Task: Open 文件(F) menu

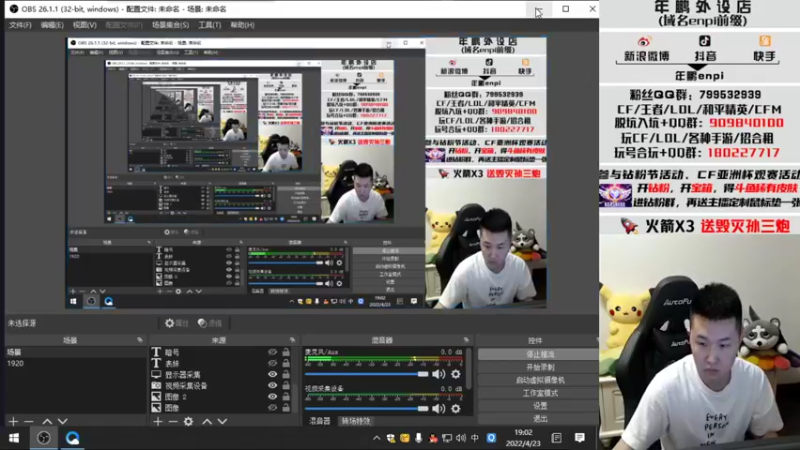Action: click(x=20, y=25)
